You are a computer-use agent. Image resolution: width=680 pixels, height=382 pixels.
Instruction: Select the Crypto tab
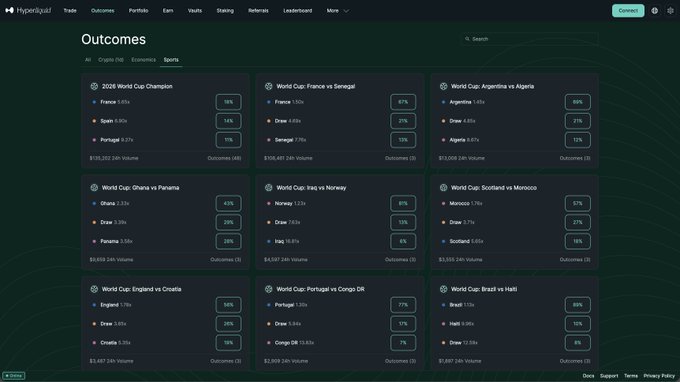coord(111,60)
